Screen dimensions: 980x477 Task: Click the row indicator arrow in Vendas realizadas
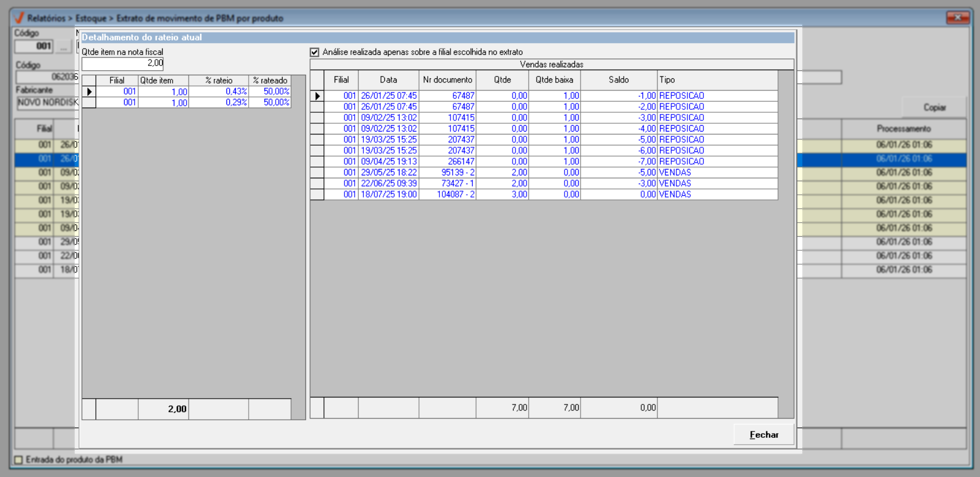pos(317,96)
